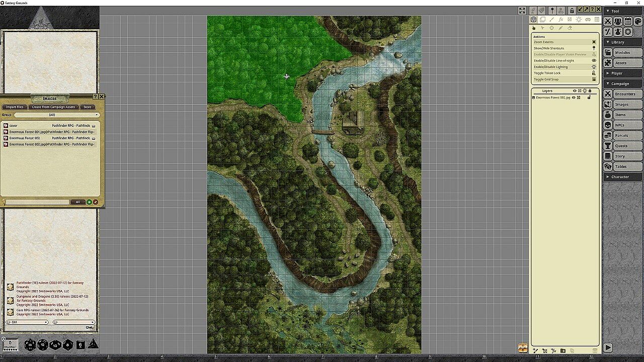Click the Modifier value box
The width and height of the screenshot is (644, 362).
tap(10, 344)
